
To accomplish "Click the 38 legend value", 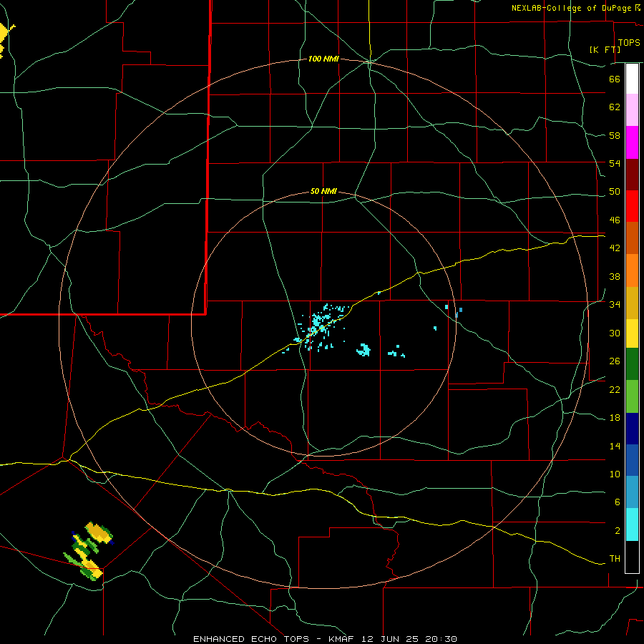I will (x=615, y=277).
